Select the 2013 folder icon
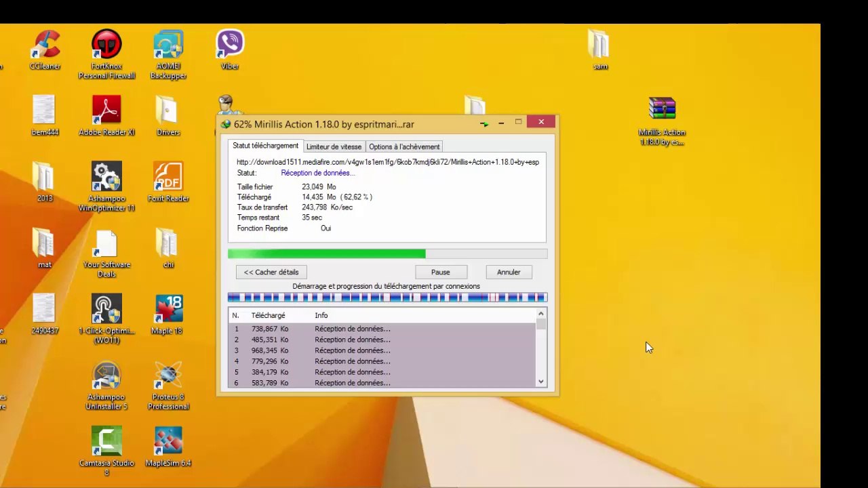The height and width of the screenshot is (488, 868). pyautogui.click(x=45, y=182)
